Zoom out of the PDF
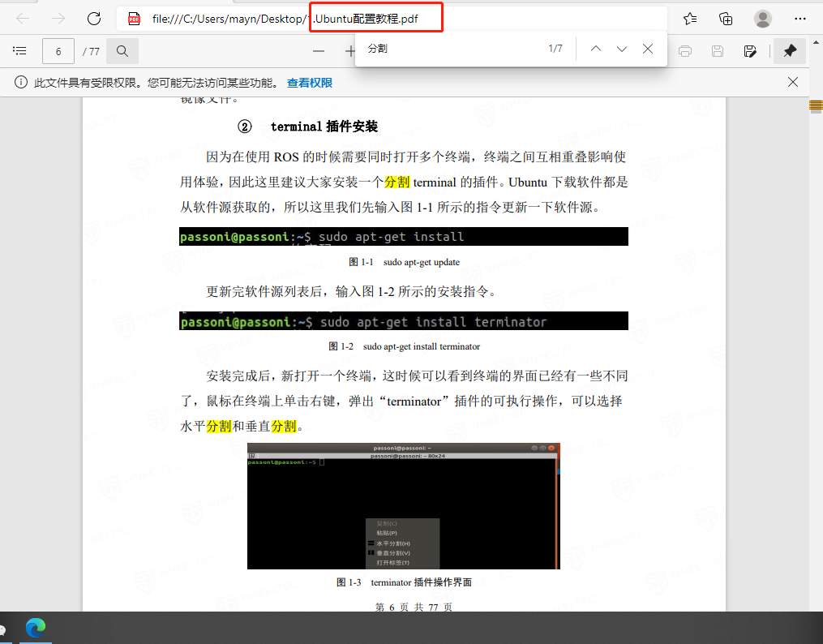The height and width of the screenshot is (644, 823). (x=319, y=51)
